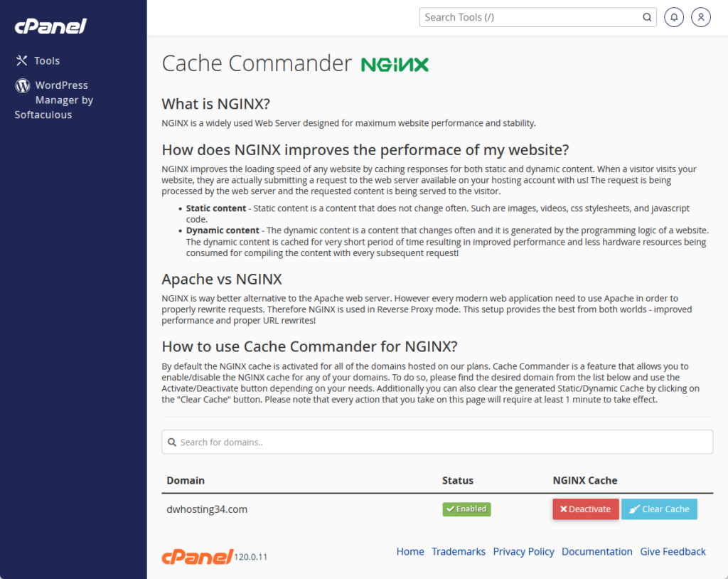Focus the Search for domains field
The height and width of the screenshot is (579, 728).
click(437, 442)
